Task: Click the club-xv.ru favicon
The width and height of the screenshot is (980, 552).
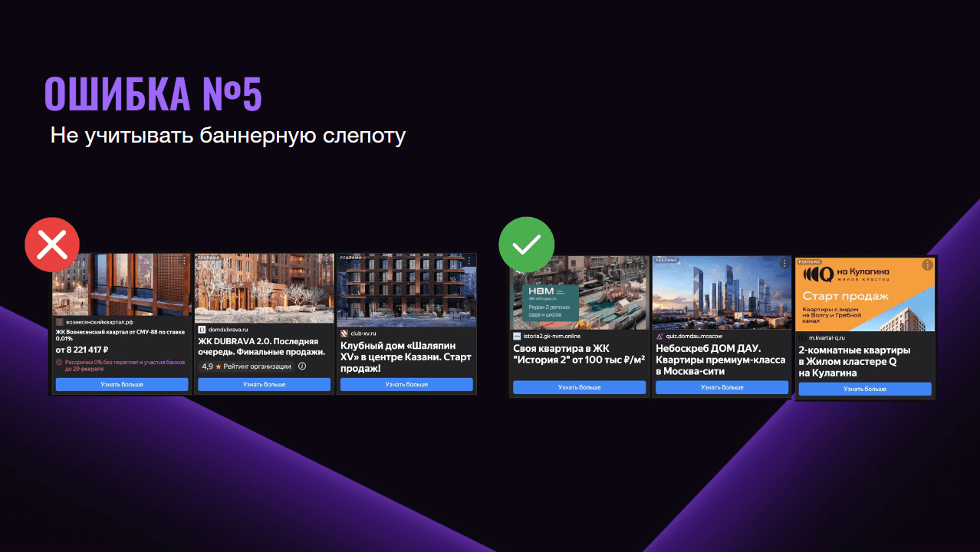Action: coord(344,333)
